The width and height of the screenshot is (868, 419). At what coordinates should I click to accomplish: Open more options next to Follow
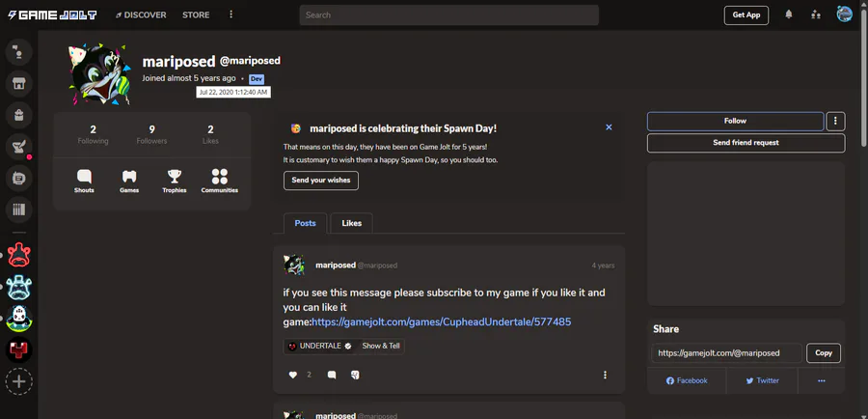click(835, 121)
